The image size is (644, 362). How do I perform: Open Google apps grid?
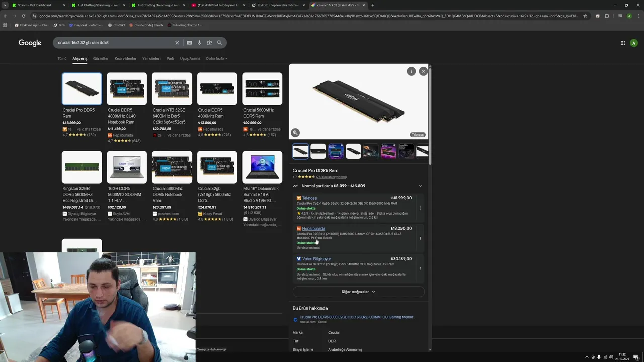[x=622, y=43]
